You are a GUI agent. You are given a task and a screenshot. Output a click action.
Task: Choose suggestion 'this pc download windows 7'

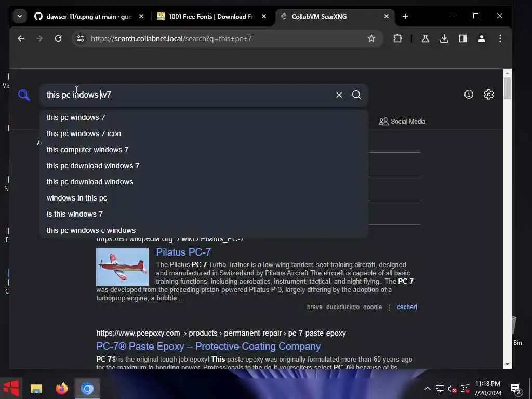pyautogui.click(x=204, y=166)
